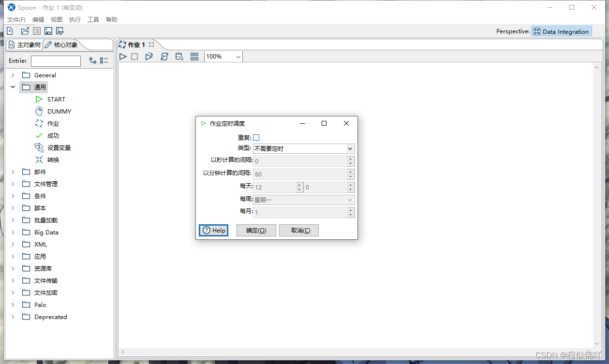Open the 帮助 menu

click(x=112, y=20)
